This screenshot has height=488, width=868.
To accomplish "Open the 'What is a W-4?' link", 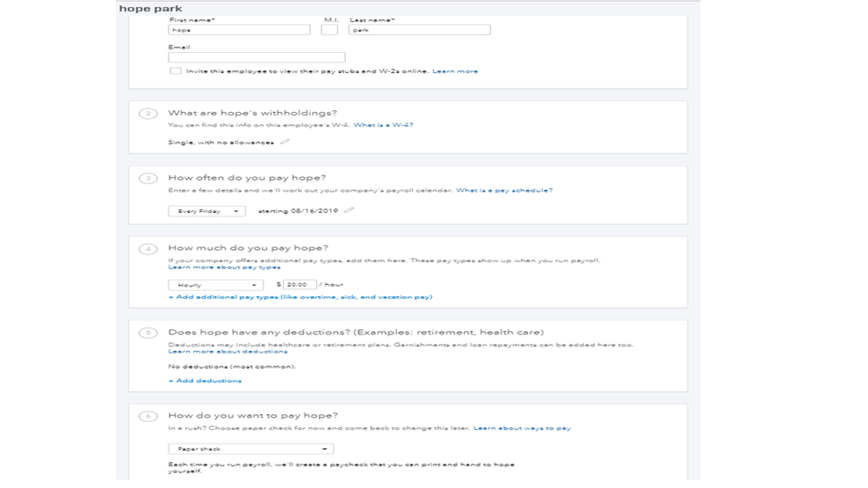I will click(x=383, y=125).
